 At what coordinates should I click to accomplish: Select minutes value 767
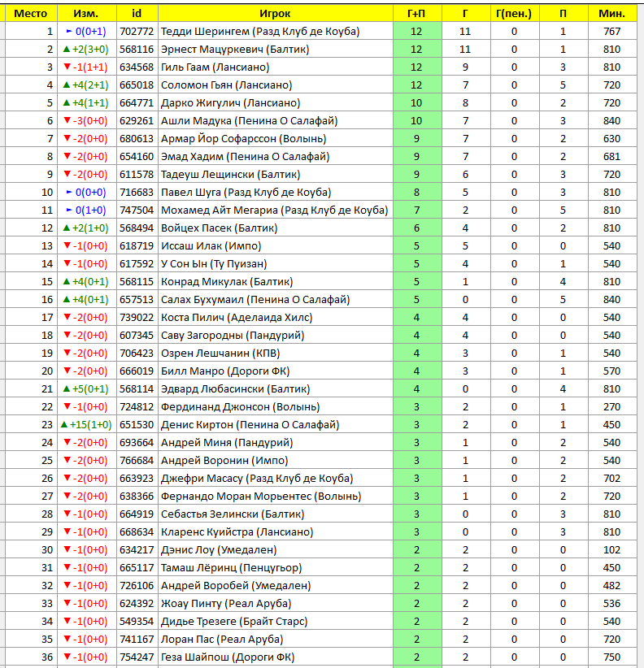pos(612,31)
